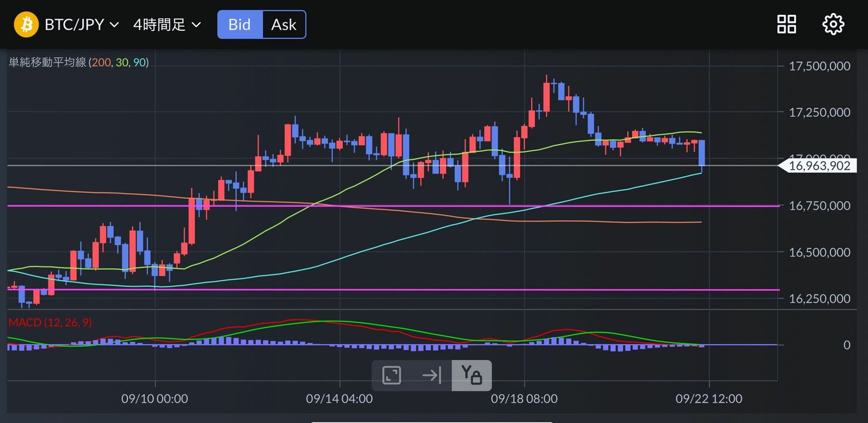Open the chart layout grid icon
Image resolution: width=868 pixels, height=423 pixels.
[x=786, y=24]
